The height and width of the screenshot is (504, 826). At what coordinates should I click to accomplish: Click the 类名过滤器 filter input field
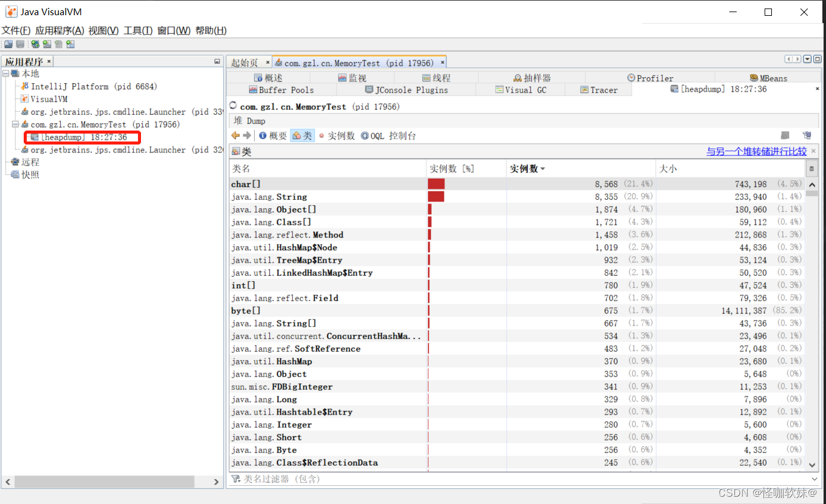(x=526, y=479)
